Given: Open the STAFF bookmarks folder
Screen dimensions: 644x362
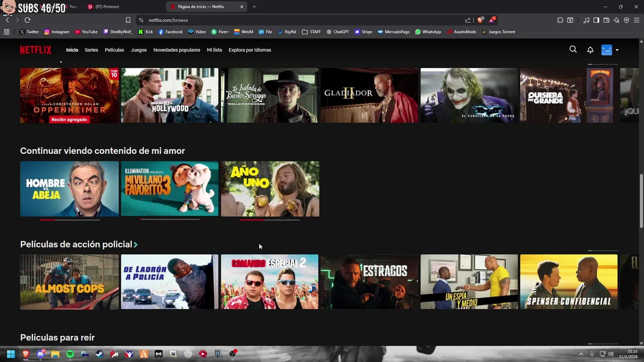Looking at the screenshot, I should tap(311, 32).
